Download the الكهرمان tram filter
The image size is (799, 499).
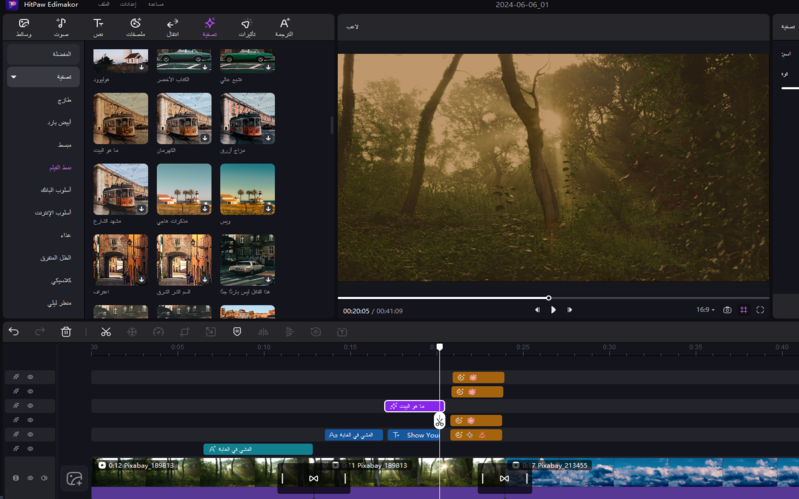[205, 138]
